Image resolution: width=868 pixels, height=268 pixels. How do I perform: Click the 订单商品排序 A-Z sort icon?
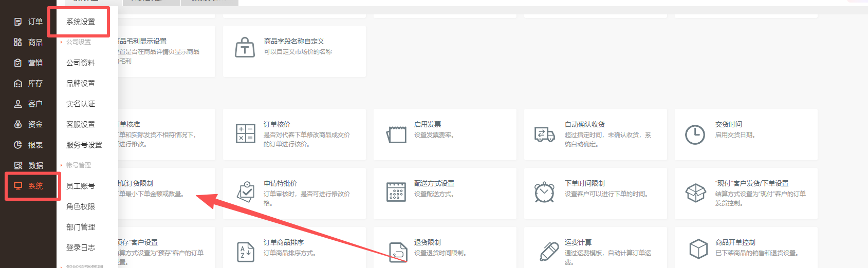point(246,252)
